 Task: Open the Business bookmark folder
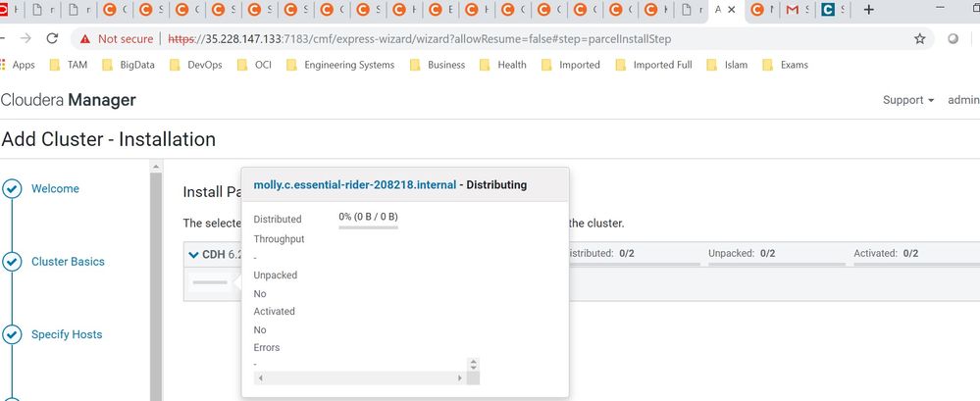point(438,65)
